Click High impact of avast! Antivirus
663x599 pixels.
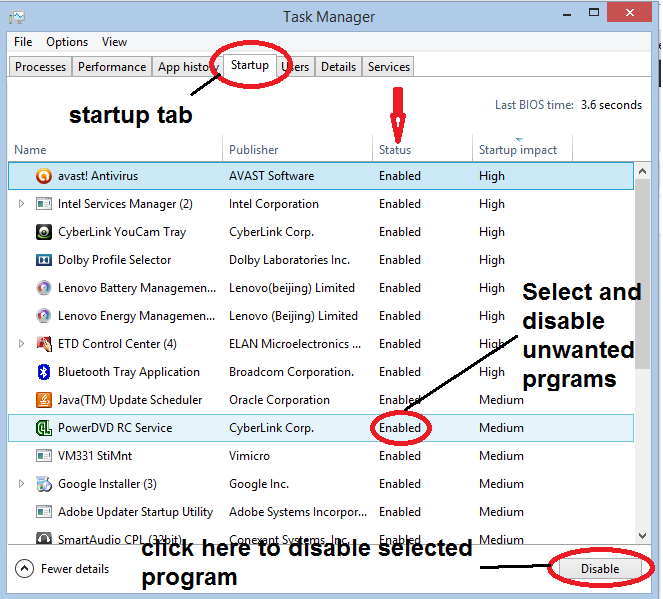pos(492,176)
